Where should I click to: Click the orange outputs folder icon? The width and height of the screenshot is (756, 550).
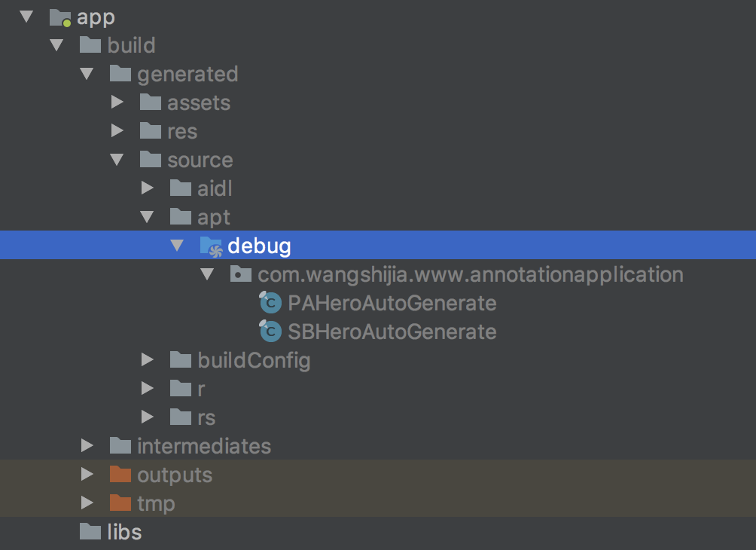click(x=120, y=475)
